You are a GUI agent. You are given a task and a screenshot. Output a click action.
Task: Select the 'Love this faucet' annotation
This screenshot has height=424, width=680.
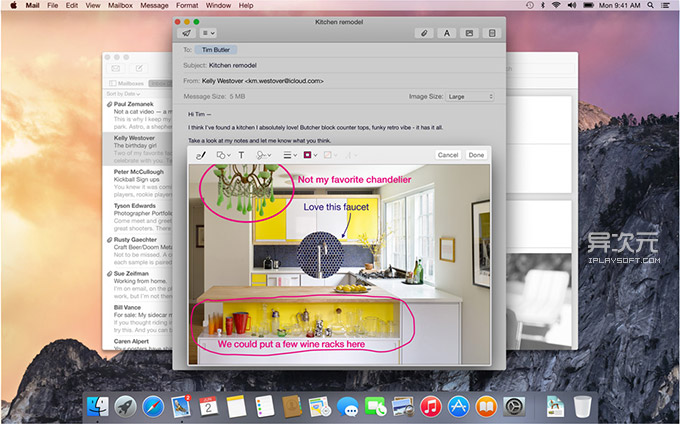click(x=336, y=207)
